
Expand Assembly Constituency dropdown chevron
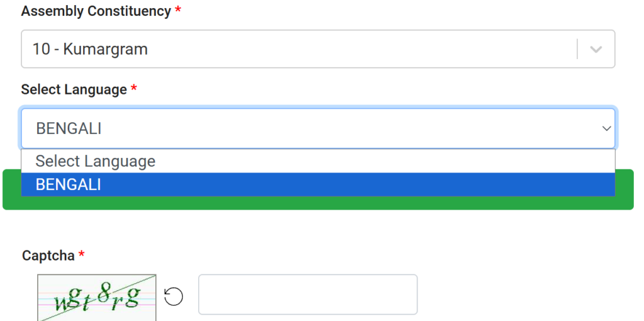pyautogui.click(x=596, y=49)
